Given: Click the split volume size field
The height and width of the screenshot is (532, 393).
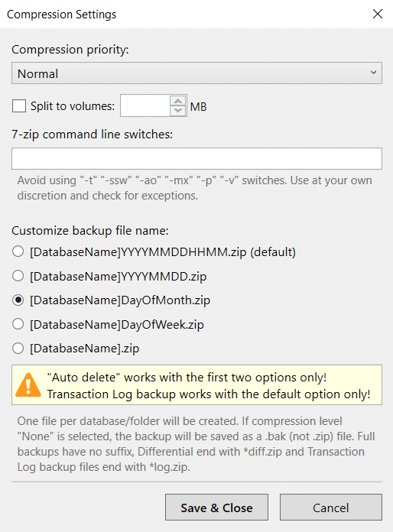Looking at the screenshot, I should tap(145, 105).
